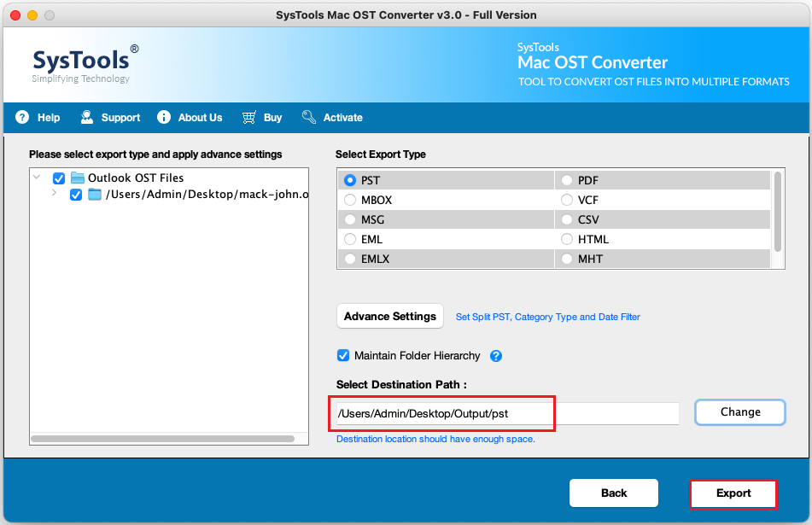Click the Change destination button
This screenshot has width=812, height=525.
(740, 412)
